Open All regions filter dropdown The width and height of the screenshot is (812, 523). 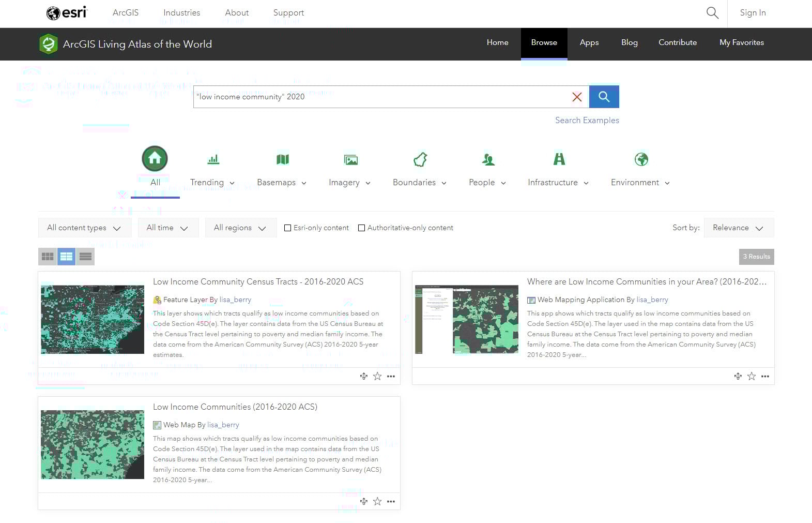(240, 228)
